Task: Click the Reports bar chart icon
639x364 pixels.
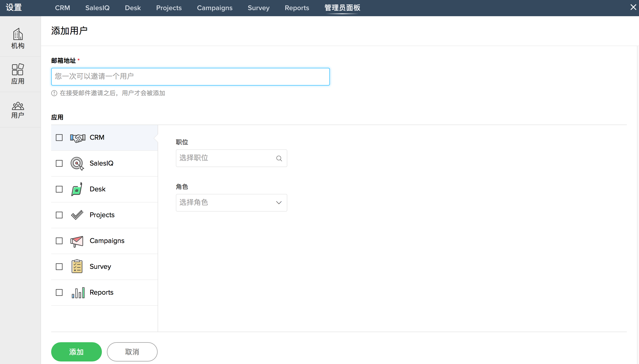Action: tap(78, 293)
